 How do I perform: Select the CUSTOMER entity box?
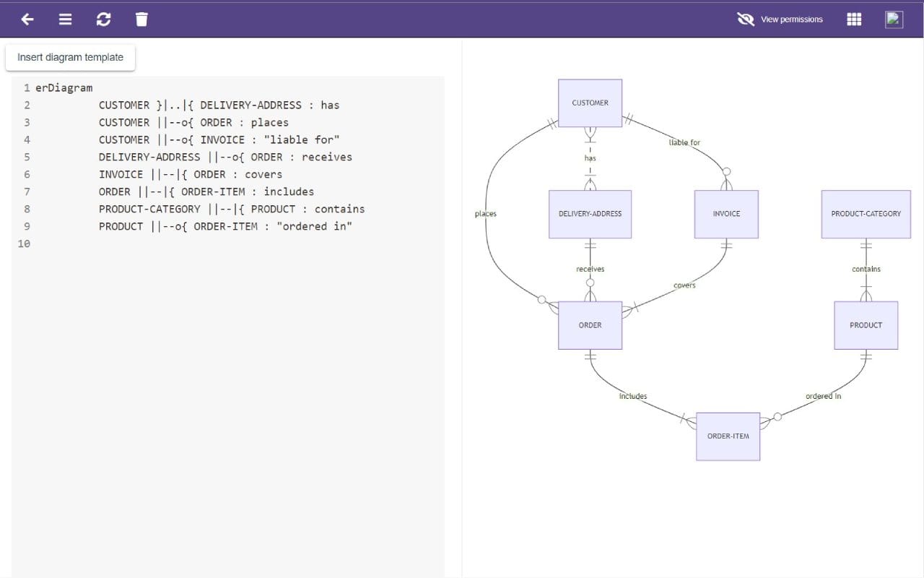click(x=590, y=103)
